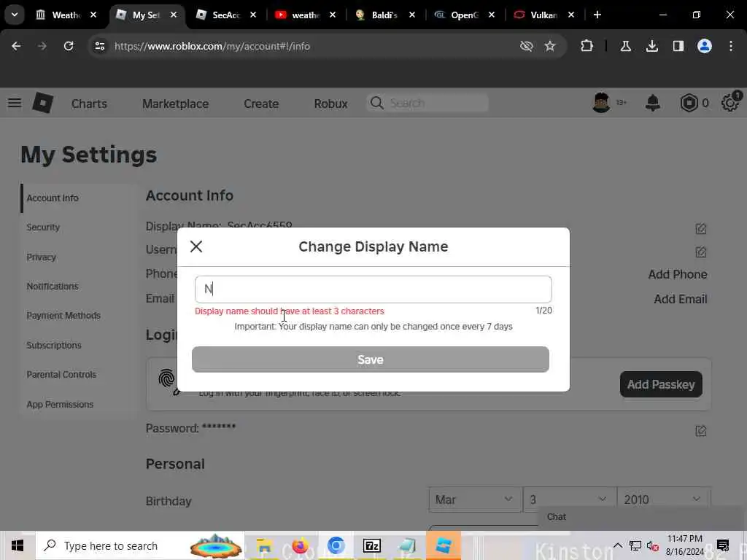Switch to the Baldi's browser tab
747x560 pixels.
(384, 15)
